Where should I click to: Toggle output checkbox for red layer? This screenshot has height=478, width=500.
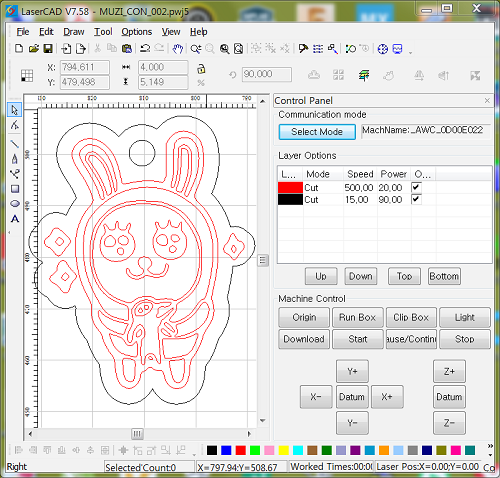416,187
